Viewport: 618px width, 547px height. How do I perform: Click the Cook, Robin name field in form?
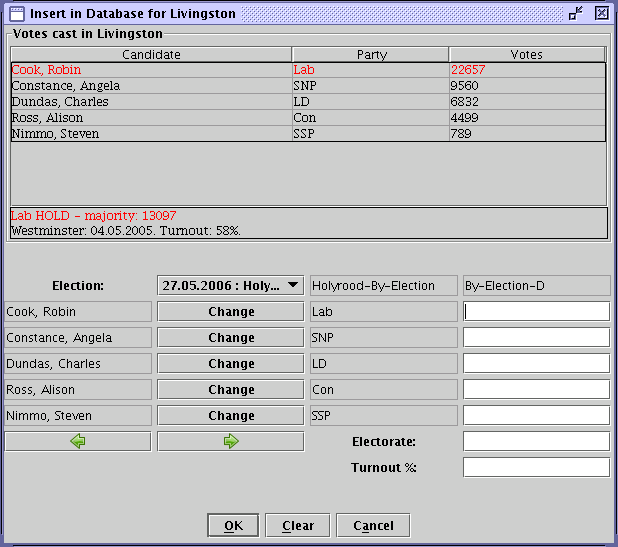tap(78, 312)
